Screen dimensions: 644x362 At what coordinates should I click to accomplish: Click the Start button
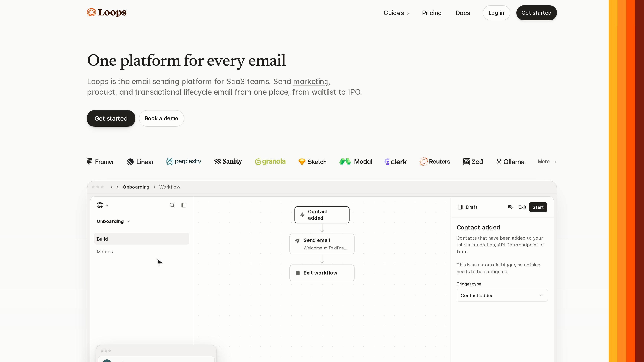coord(538,207)
